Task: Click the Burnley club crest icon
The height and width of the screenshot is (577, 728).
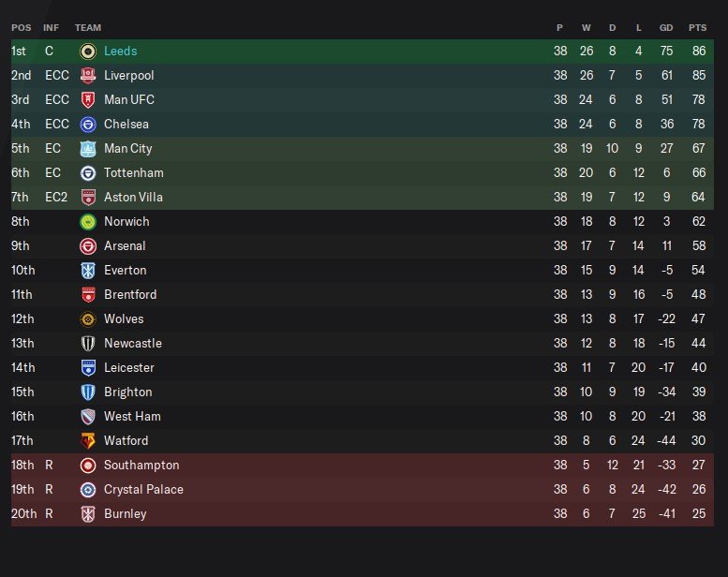Action: [88, 514]
